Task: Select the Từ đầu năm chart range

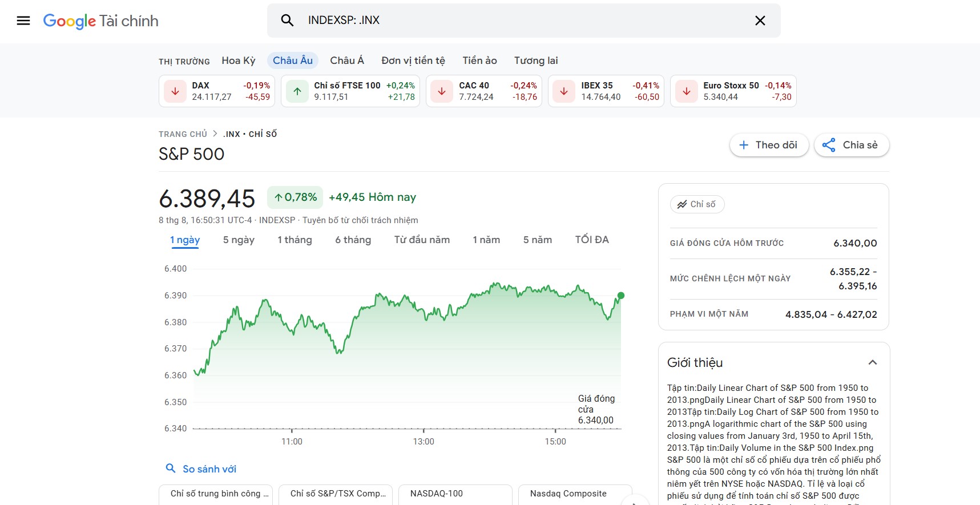Action: [x=422, y=240]
